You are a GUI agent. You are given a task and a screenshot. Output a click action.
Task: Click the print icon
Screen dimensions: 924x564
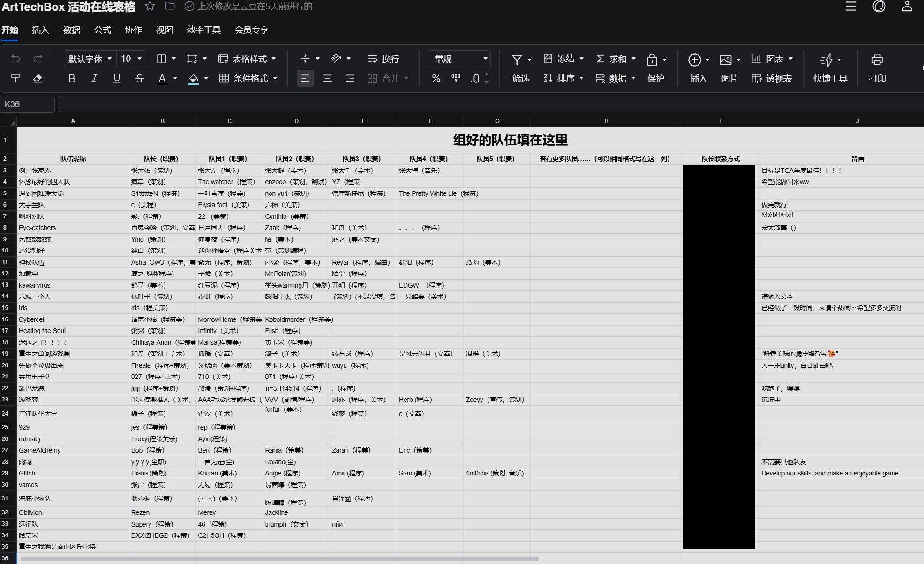[x=877, y=59]
